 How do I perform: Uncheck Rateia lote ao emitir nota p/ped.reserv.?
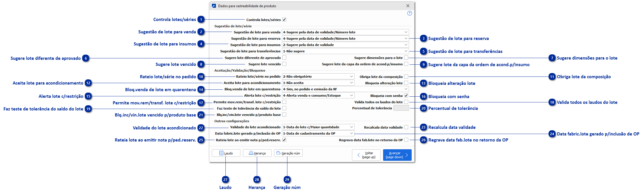tap(284, 140)
